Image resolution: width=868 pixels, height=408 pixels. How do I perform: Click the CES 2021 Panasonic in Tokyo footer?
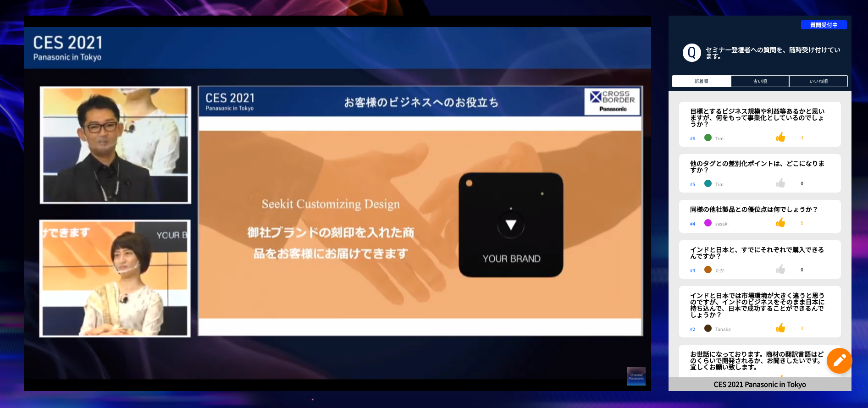(x=760, y=384)
